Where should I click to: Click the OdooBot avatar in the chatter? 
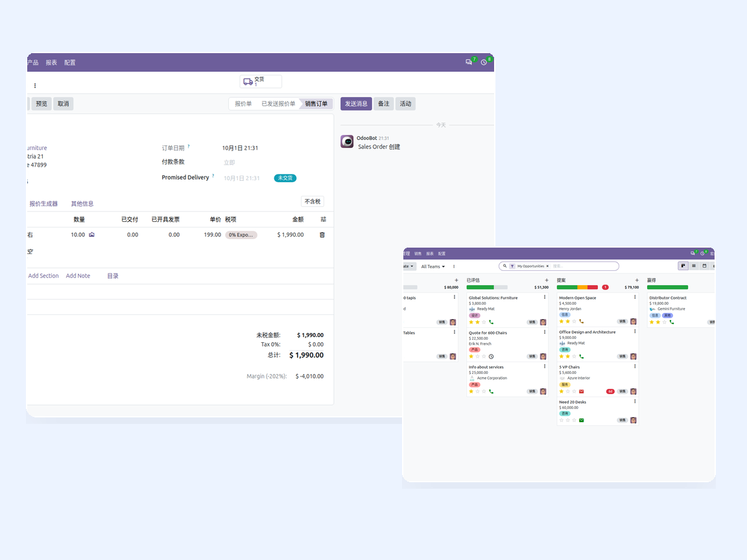[347, 141]
